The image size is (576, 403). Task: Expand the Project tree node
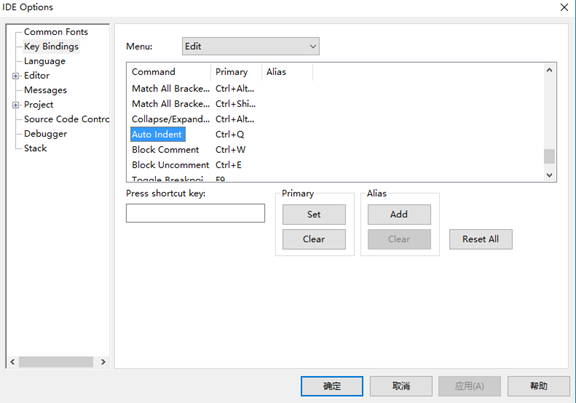(15, 105)
